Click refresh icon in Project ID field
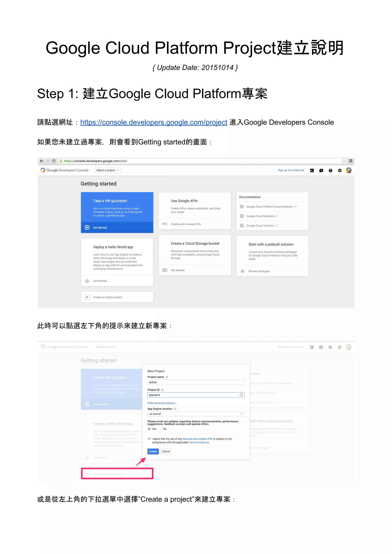 click(241, 395)
